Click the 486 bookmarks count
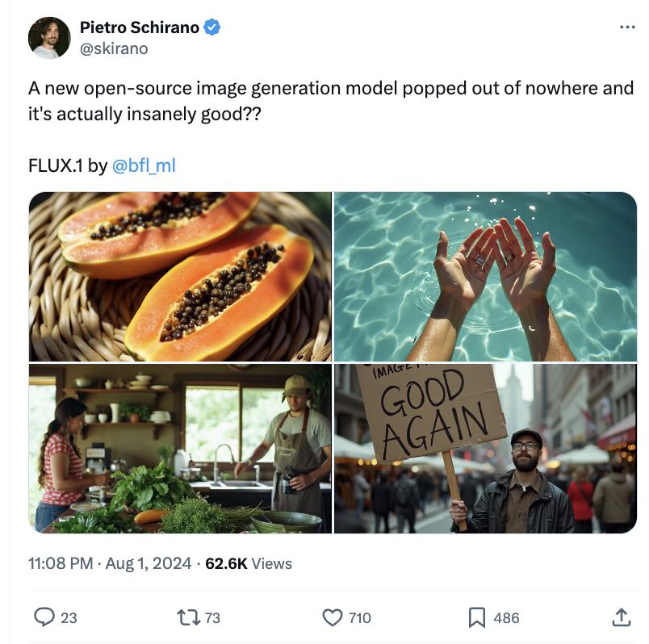 (x=506, y=618)
